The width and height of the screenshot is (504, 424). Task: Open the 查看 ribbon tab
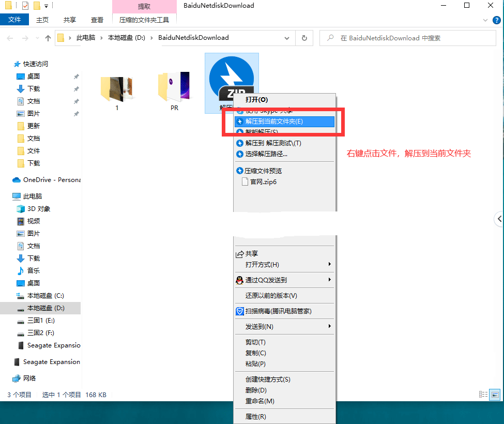(x=97, y=20)
